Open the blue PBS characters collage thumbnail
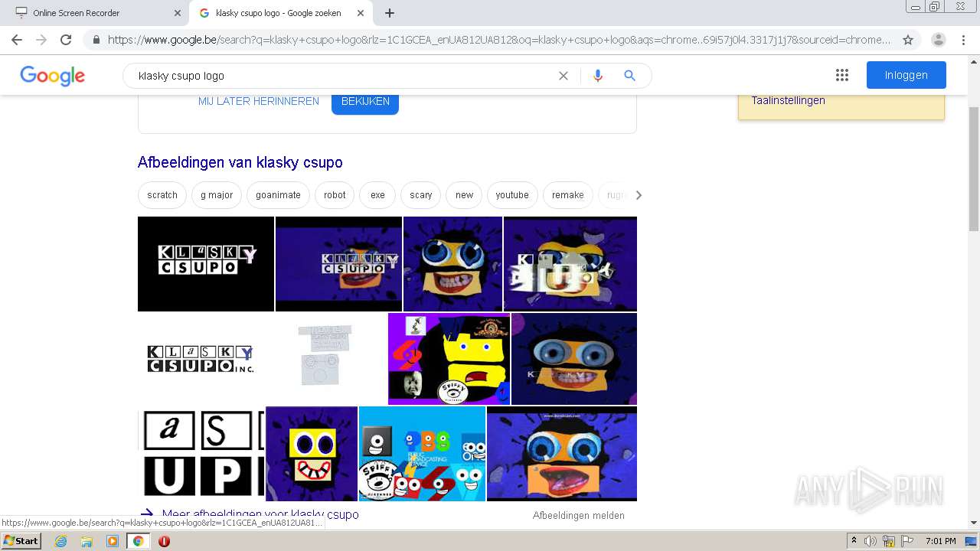980x551 pixels. [422, 454]
